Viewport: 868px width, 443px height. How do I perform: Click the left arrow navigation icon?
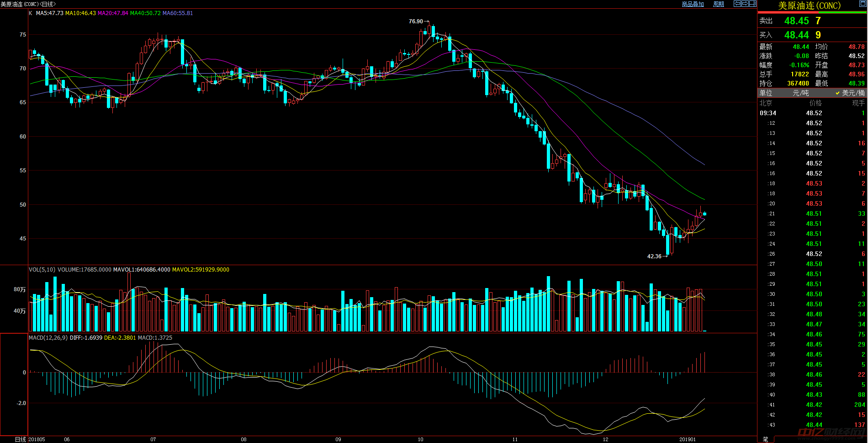[737, 4]
